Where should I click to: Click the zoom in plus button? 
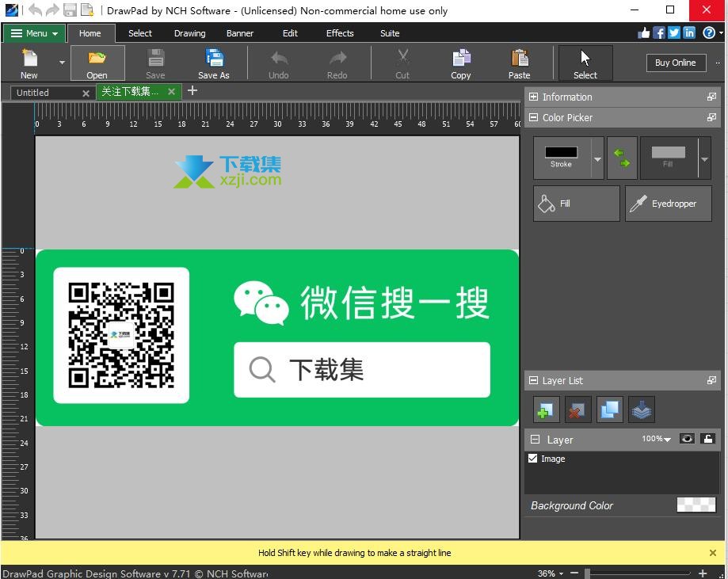(x=703, y=573)
